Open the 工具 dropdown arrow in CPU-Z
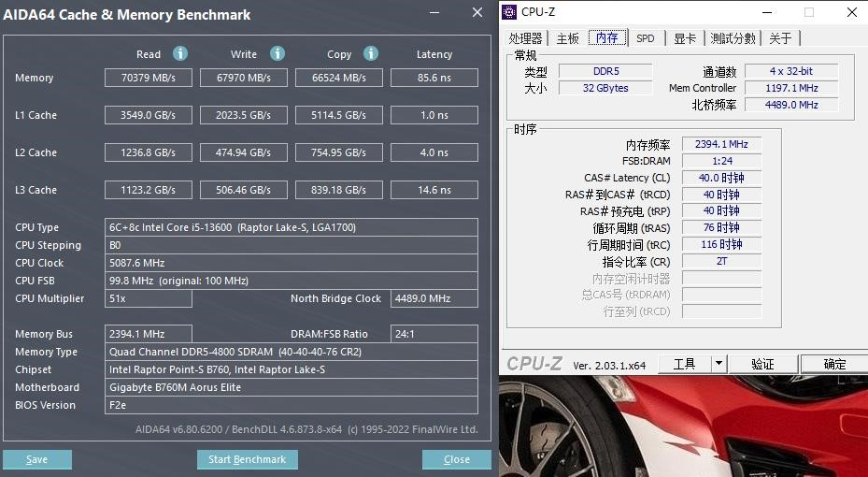This screenshot has height=477, width=868. (x=719, y=364)
